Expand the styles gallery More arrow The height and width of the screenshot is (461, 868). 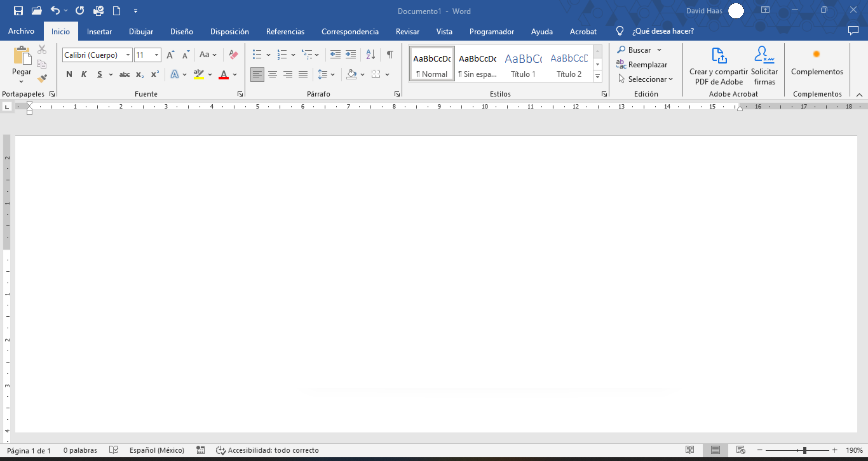(x=597, y=76)
